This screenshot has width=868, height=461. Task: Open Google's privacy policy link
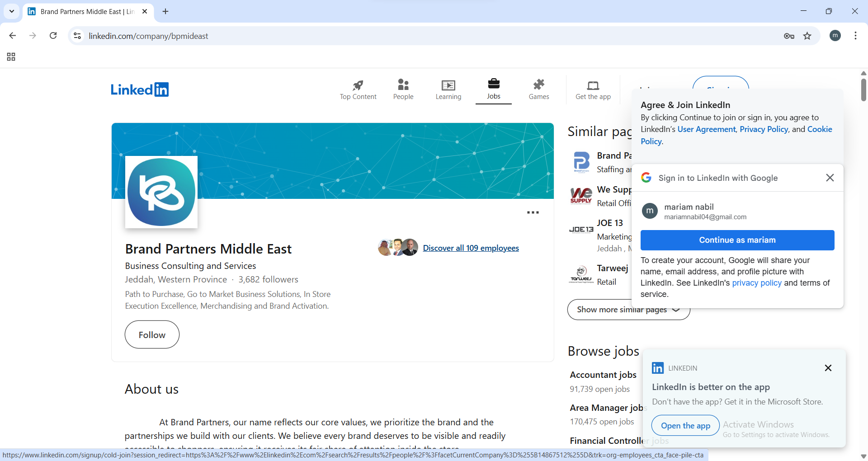coord(757,283)
